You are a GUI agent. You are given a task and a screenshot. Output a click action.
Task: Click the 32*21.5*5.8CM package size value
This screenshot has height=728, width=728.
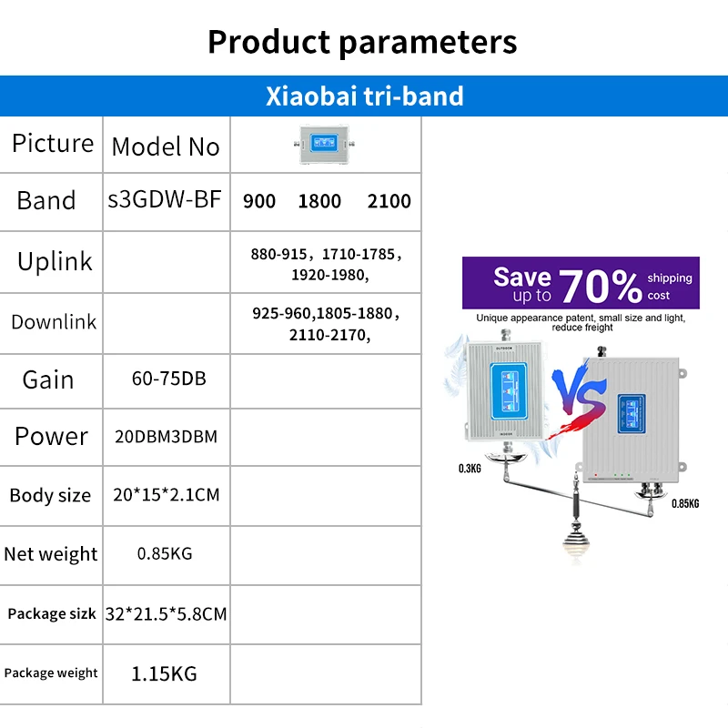tap(166, 613)
